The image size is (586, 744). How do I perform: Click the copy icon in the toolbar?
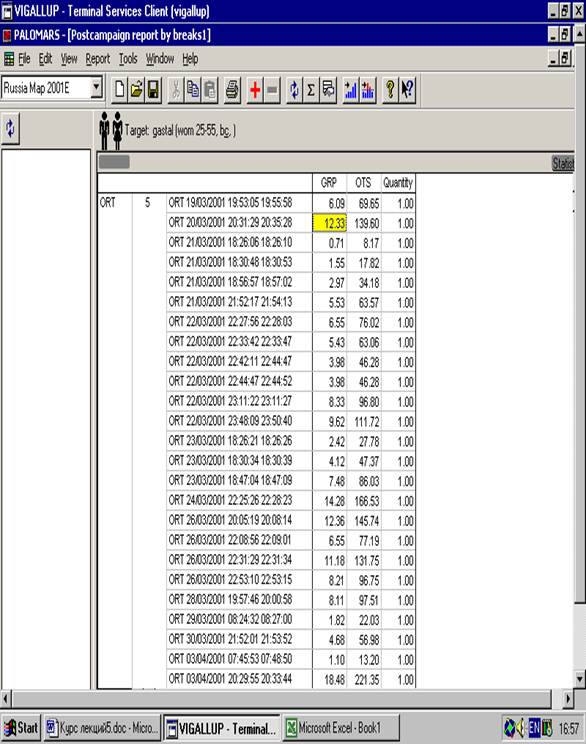pos(193,90)
